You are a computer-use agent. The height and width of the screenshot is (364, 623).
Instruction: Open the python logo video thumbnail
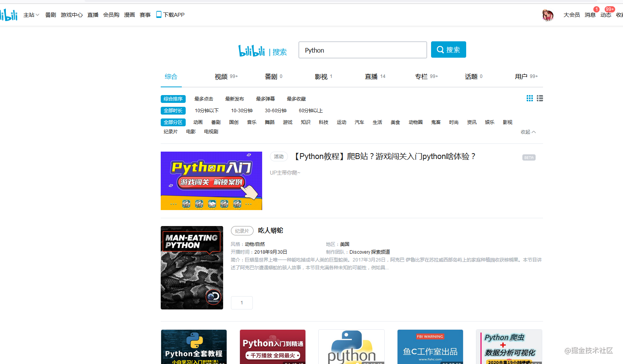pyautogui.click(x=351, y=347)
